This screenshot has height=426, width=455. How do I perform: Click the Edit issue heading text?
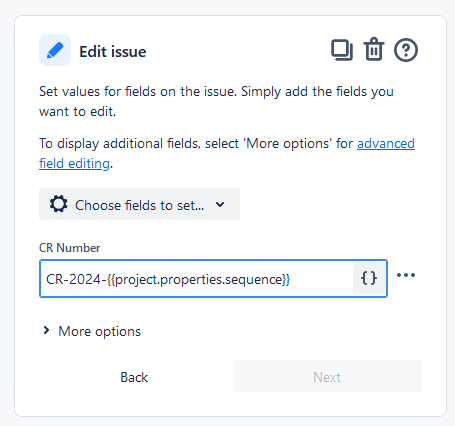[x=113, y=52]
